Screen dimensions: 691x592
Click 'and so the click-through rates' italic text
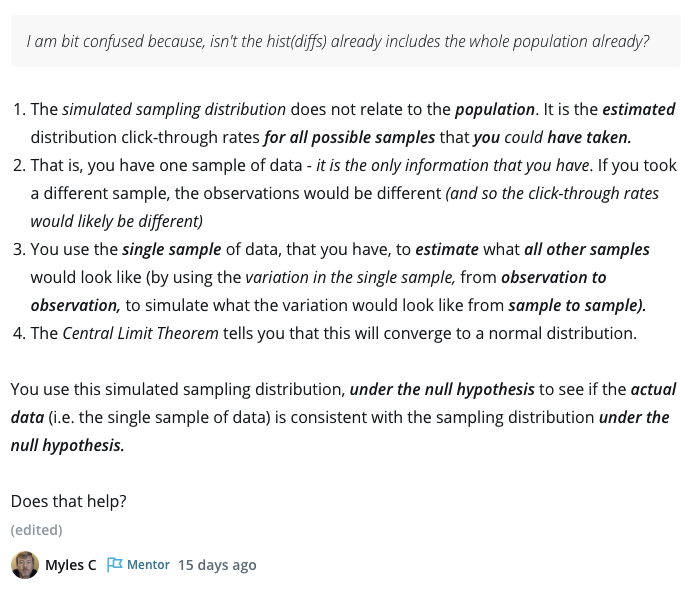553,193
